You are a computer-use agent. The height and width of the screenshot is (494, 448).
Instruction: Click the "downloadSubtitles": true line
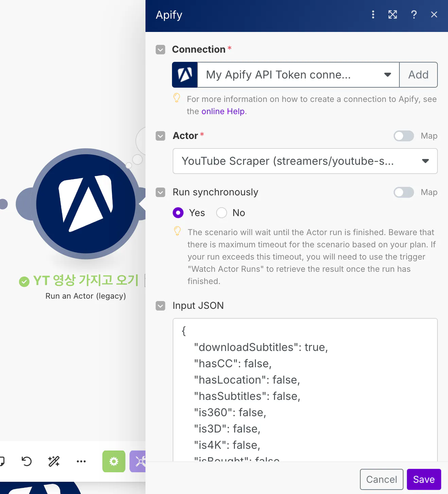pos(261,347)
